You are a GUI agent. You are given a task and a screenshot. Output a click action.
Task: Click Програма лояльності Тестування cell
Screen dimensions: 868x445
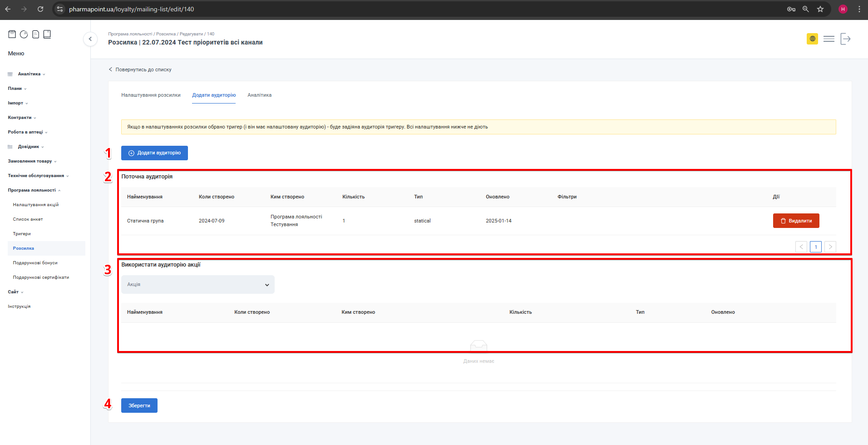[x=296, y=221]
